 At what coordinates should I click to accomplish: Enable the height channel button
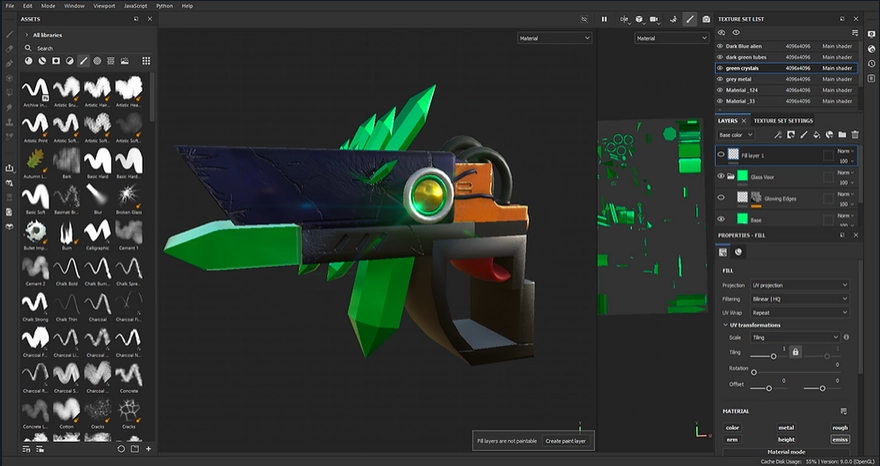coord(786,439)
